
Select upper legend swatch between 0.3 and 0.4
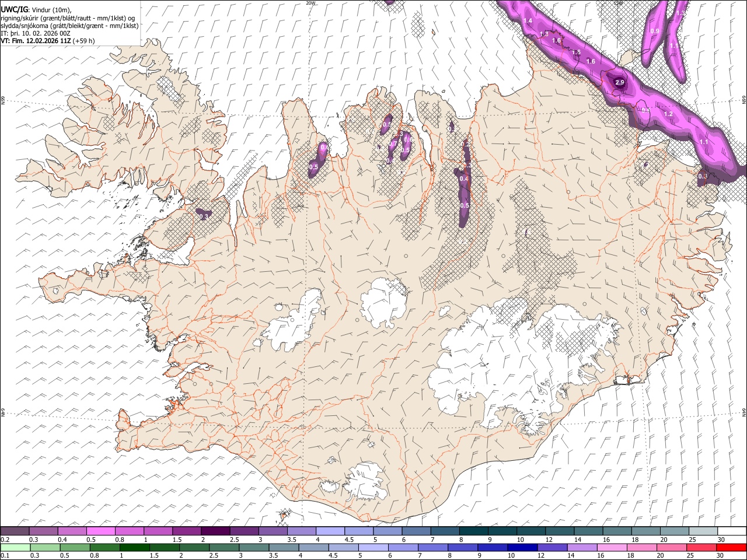44,531
